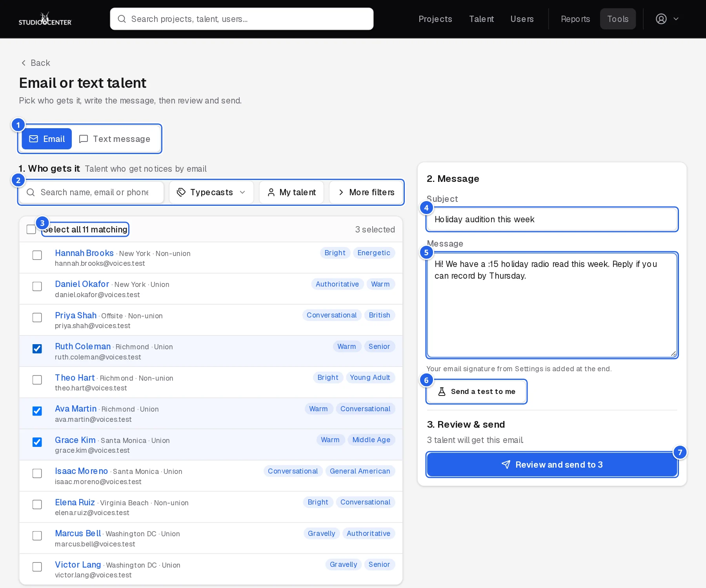Open the account menu chevron
The width and height of the screenshot is (706, 588).
pos(676,19)
